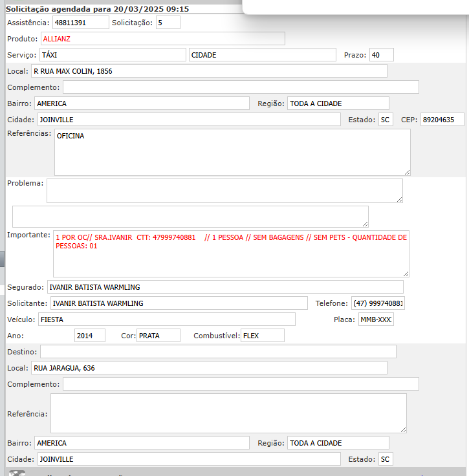Click the resize handle of Importante text area
Image resolution: width=469 pixels, height=476 pixels.
406,274
